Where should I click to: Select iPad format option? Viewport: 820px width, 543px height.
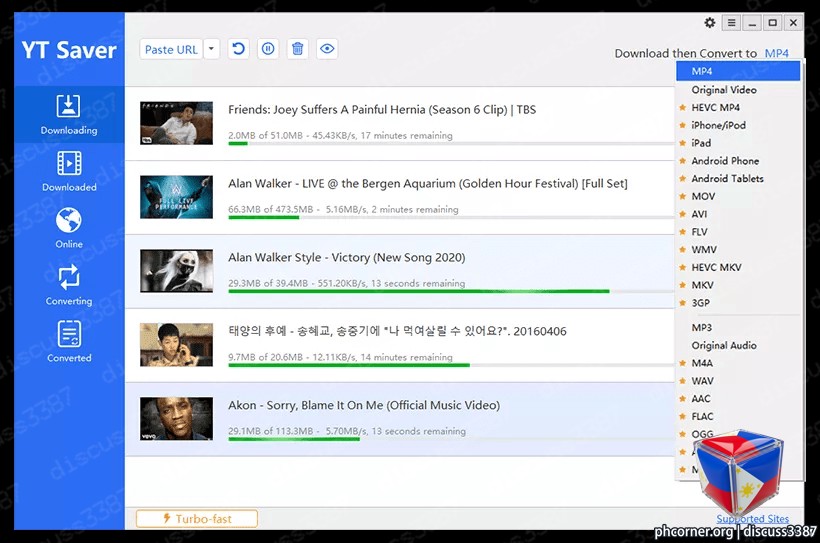pos(738,143)
